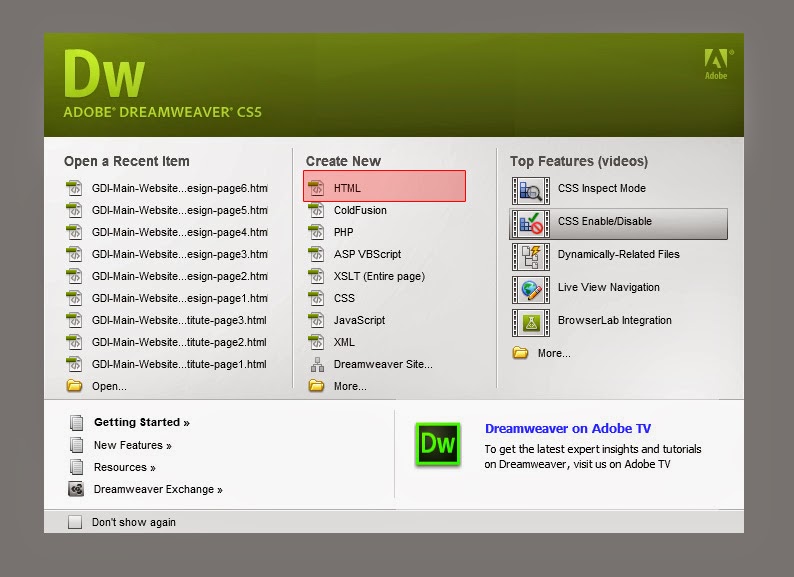Click the New Features document icon

click(76, 445)
